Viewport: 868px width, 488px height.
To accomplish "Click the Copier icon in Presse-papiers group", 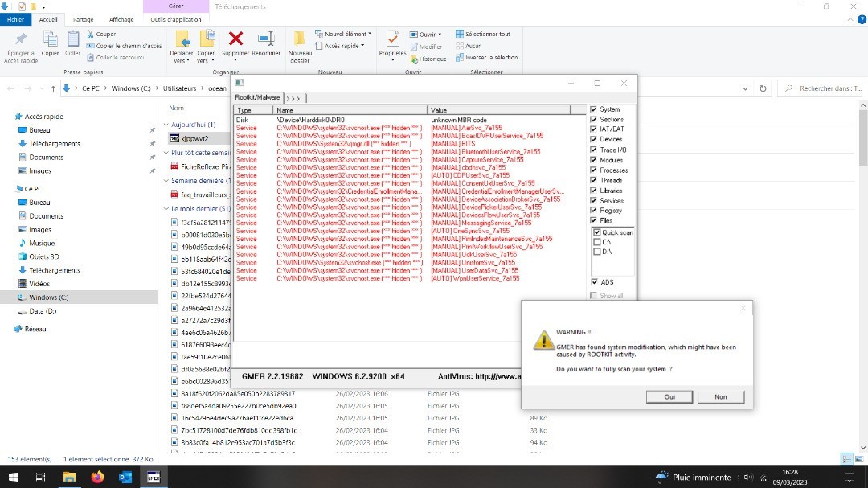I will coord(50,40).
